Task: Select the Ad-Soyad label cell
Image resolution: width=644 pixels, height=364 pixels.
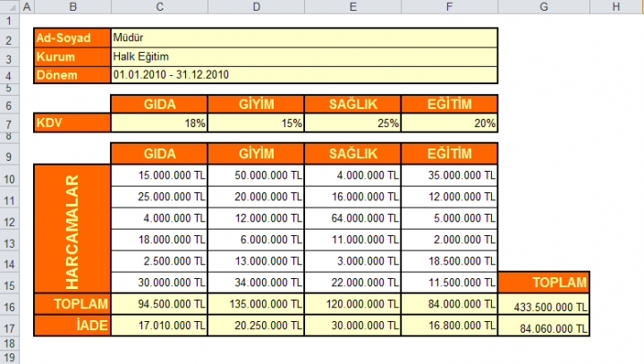Action: [72, 38]
